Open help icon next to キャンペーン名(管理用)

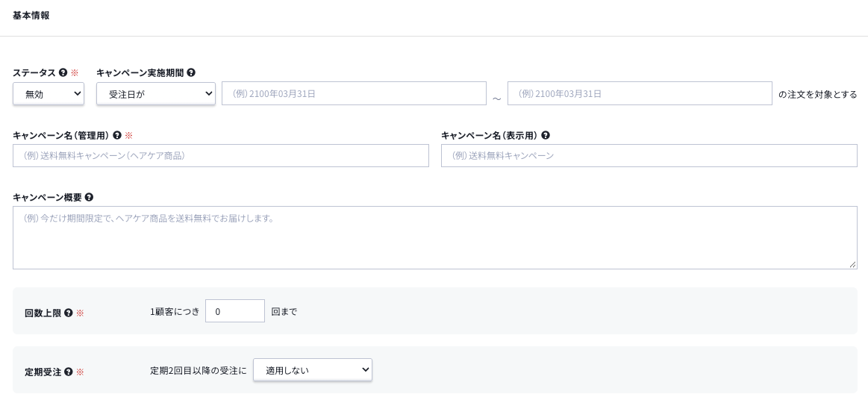click(117, 135)
